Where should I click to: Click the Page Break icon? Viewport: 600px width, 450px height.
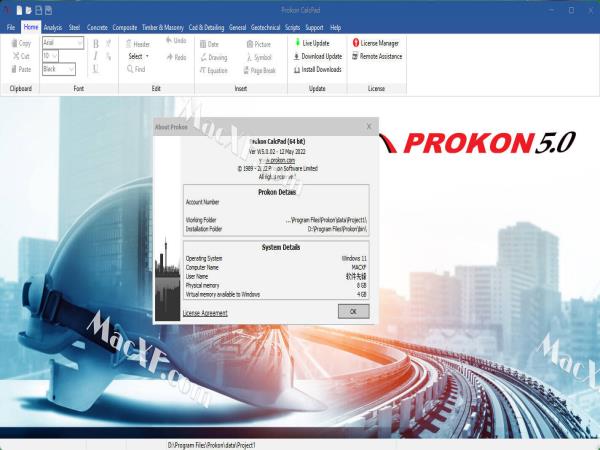[x=246, y=70]
